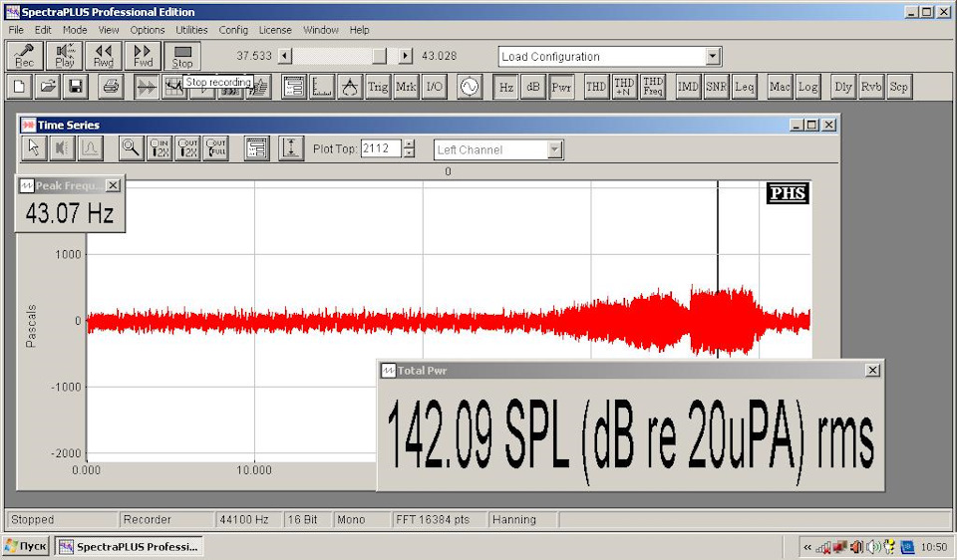
Task: Decrease Plot Top with down stepper
Action: point(409,153)
